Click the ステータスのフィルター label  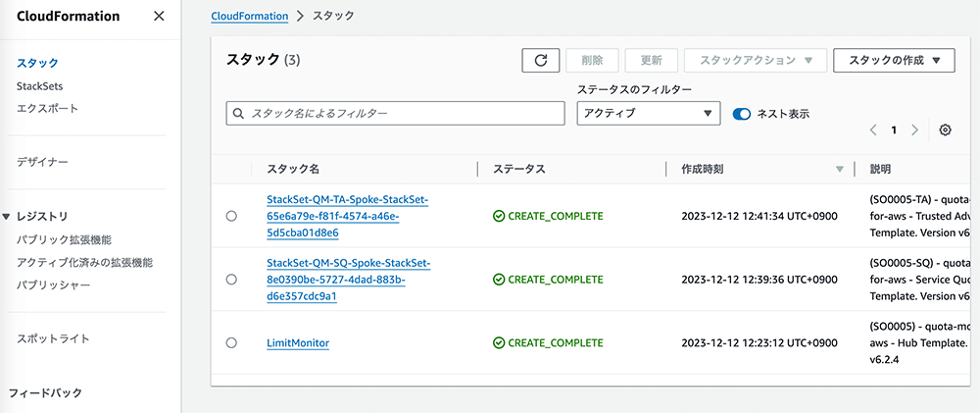pyautogui.click(x=634, y=89)
